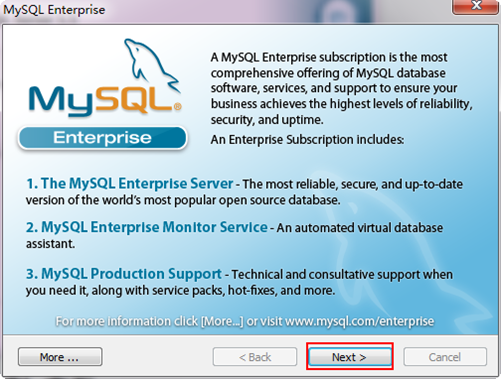Click the 'automated virtual database assistant' description
This screenshot has width=501, height=379.
pos(234,235)
